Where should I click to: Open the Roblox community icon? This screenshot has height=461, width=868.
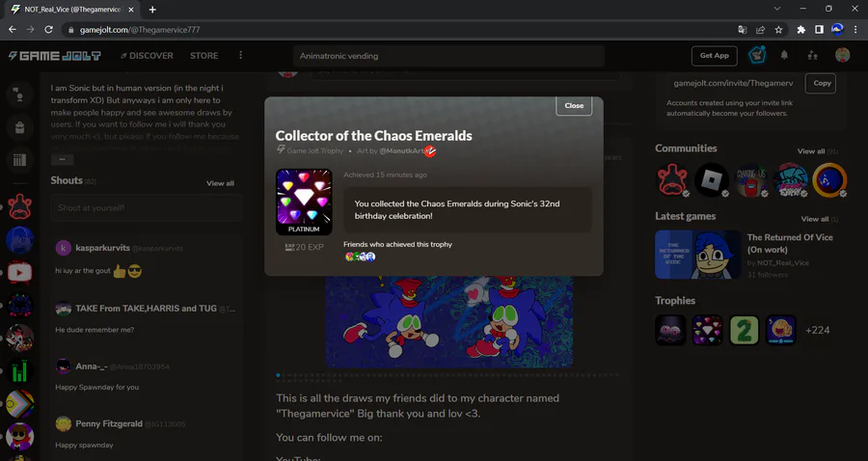coord(712,179)
